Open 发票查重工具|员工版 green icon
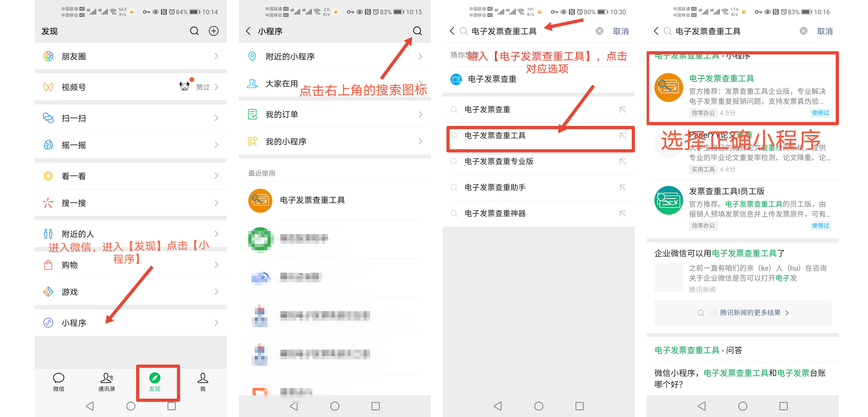Image resolution: width=868 pixels, height=417 pixels. pos(669,200)
